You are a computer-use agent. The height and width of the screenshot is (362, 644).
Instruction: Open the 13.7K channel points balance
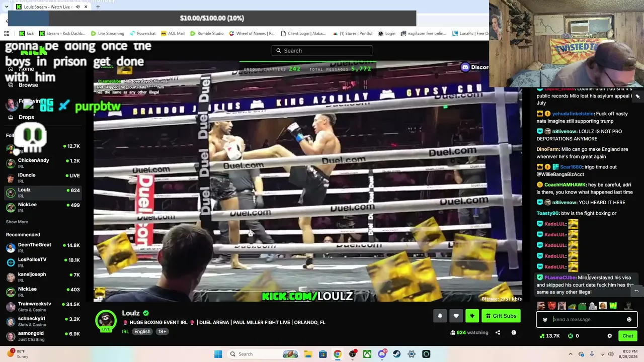pos(549,336)
